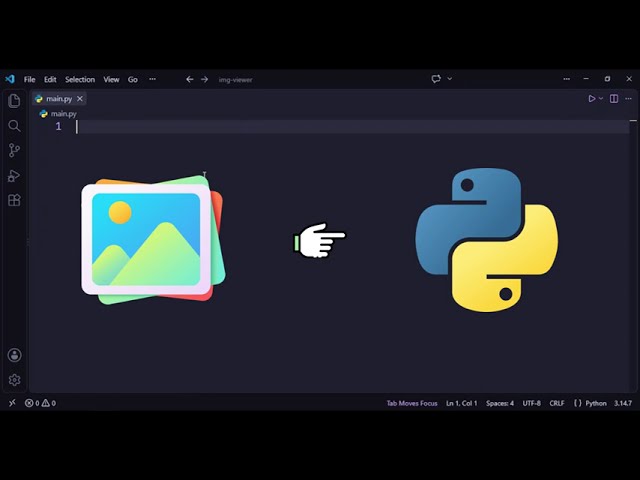Click the main.py breadcrumb item

point(64,114)
